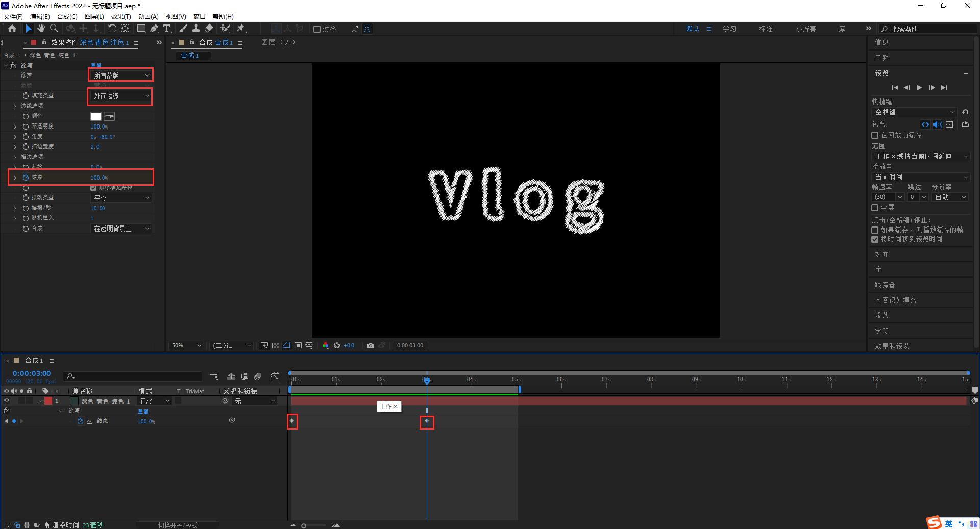Enable the 全屏 checkbox

(875, 208)
